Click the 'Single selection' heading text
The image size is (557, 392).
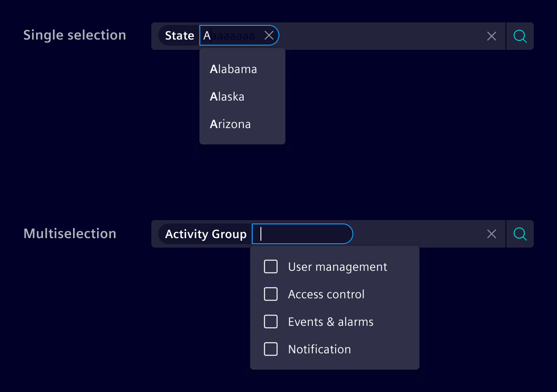click(x=75, y=35)
